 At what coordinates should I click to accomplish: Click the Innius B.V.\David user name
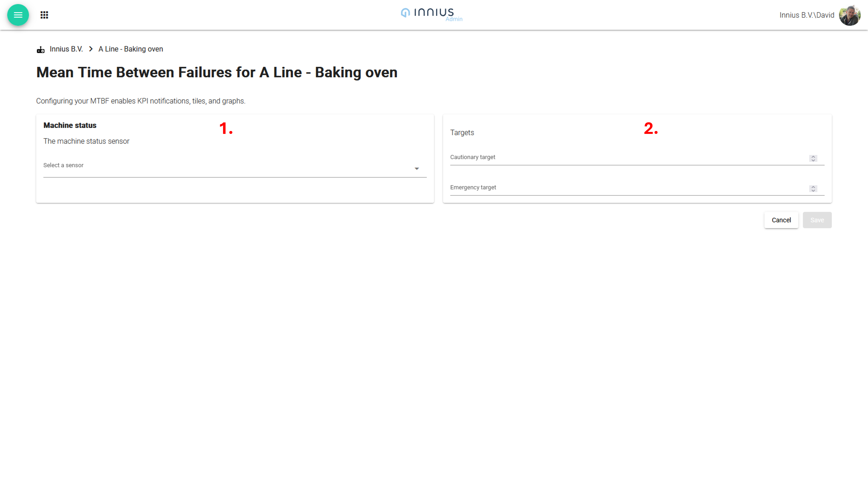pos(807,15)
